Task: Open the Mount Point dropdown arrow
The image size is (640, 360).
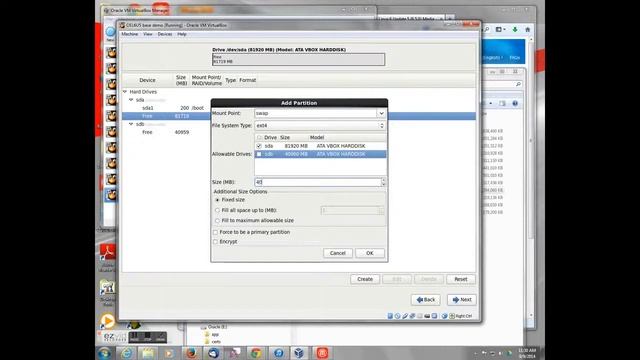Action: click(381, 113)
